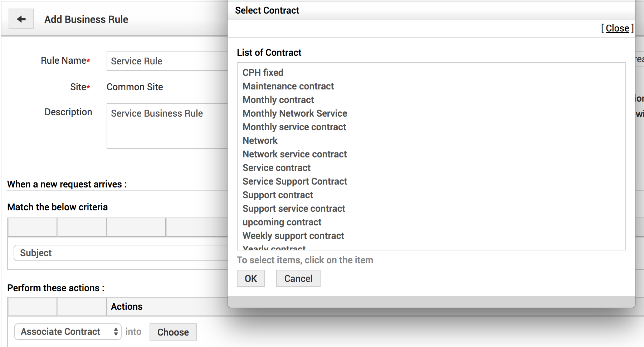Choose Support service contract
Image resolution: width=644 pixels, height=347 pixels.
tap(294, 209)
